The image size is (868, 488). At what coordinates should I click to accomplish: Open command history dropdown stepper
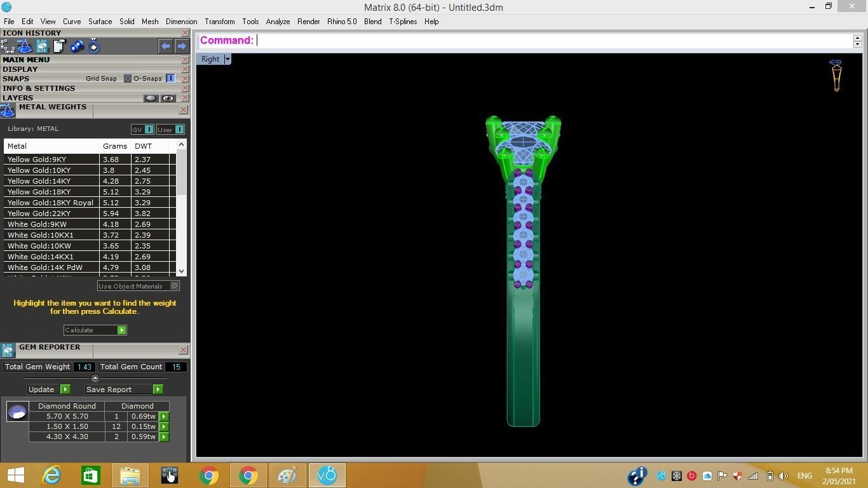click(857, 41)
